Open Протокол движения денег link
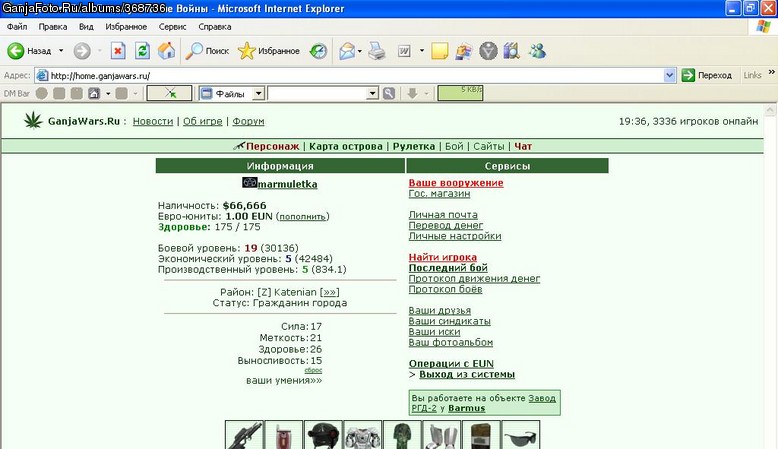 [x=474, y=278]
